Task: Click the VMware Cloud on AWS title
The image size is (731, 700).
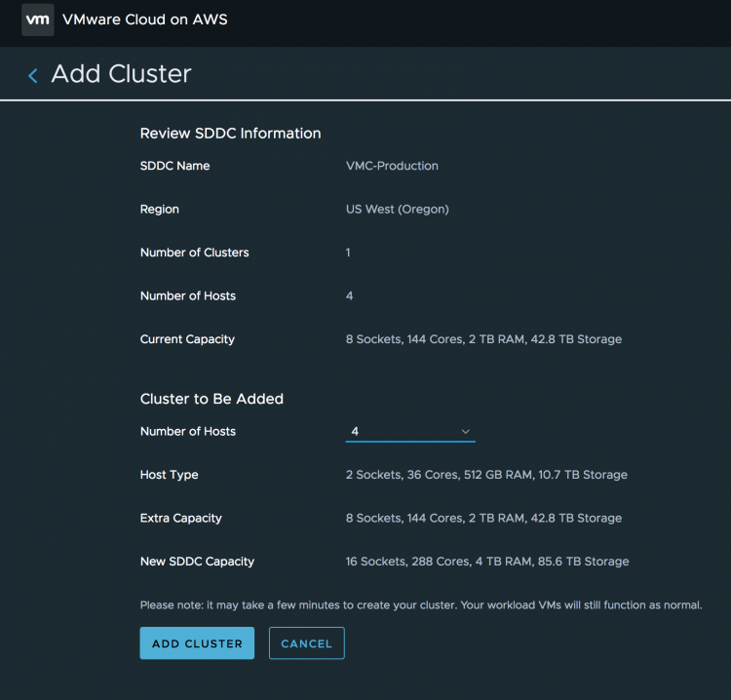Action: (x=144, y=19)
